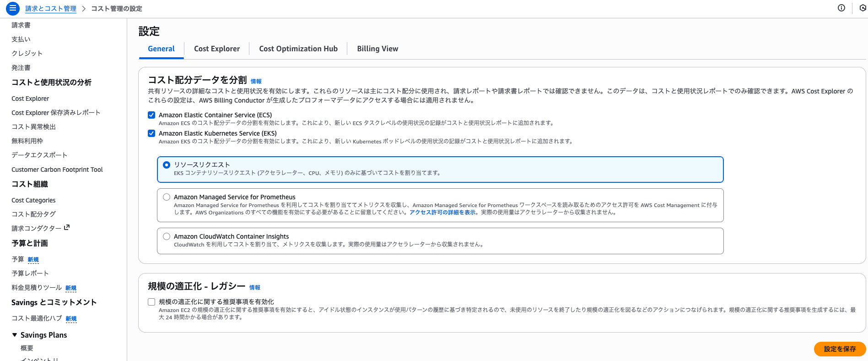Open the Cost Optimization Hub tab
Image resolution: width=868 pixels, height=361 pixels.
pyautogui.click(x=298, y=49)
